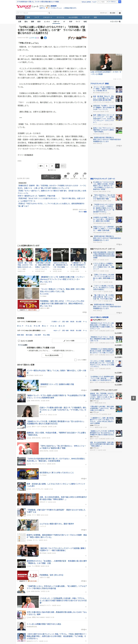React with わかりやすい light bulb icon

click(x=74, y=176)
